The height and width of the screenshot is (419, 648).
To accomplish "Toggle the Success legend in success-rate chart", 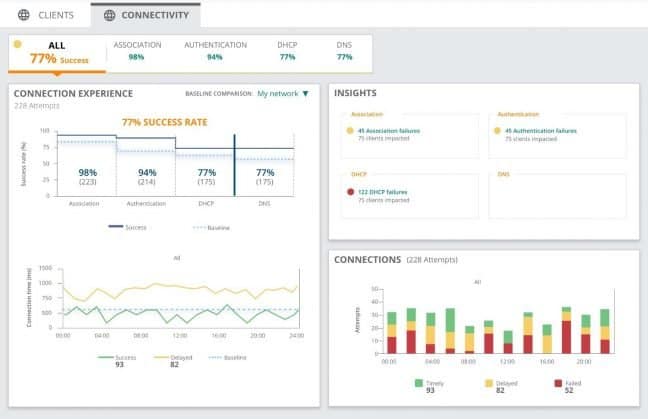I will pos(127,227).
